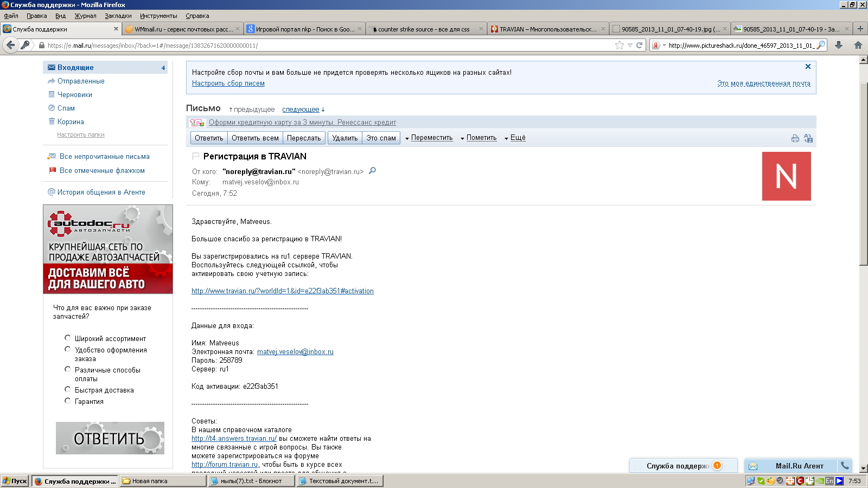Viewport: 868px width, 488px height.
Task: Open the Спам folder
Action: click(x=66, y=108)
